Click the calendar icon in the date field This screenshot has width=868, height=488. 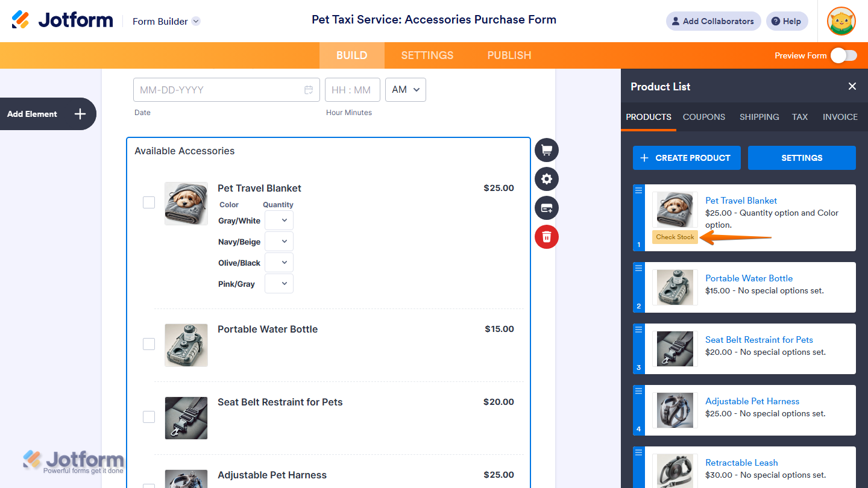tap(309, 90)
